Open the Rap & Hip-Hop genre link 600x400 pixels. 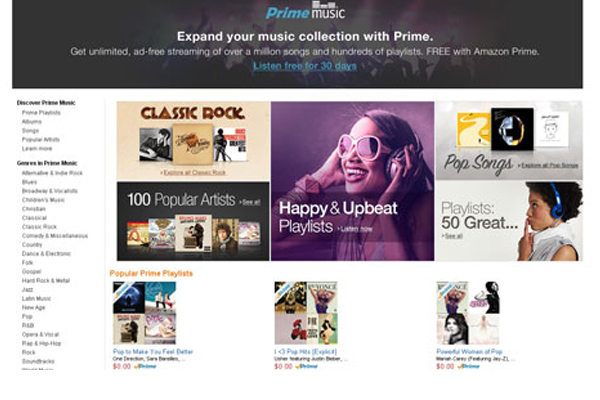click(41, 343)
